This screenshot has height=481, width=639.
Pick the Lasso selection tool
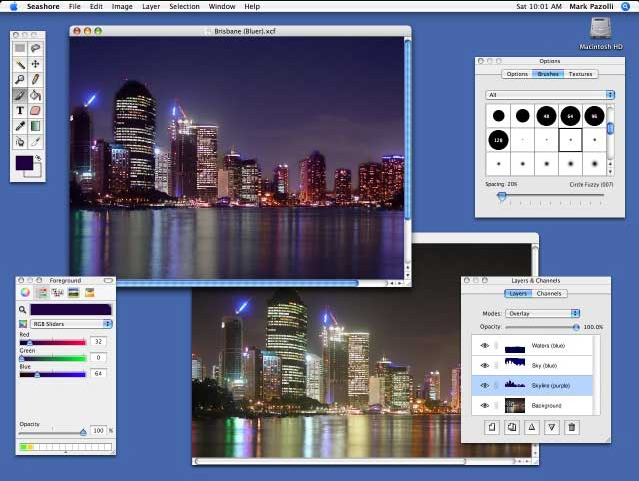(x=36, y=47)
